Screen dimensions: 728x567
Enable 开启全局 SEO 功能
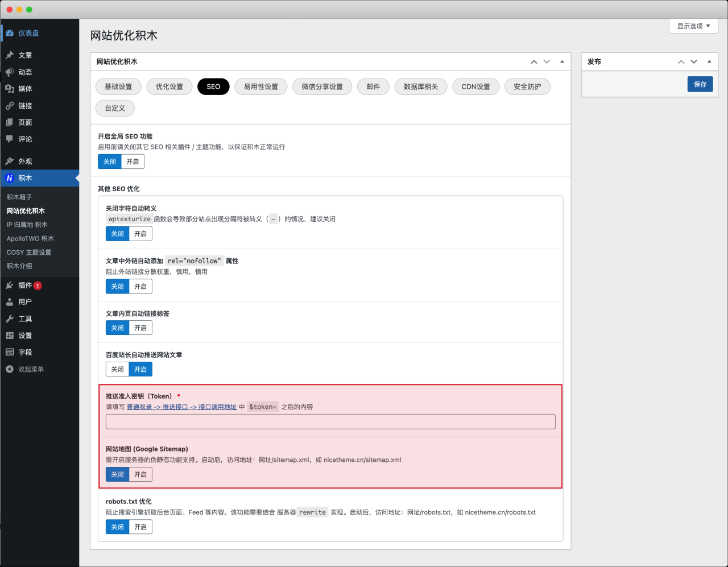pos(132,161)
